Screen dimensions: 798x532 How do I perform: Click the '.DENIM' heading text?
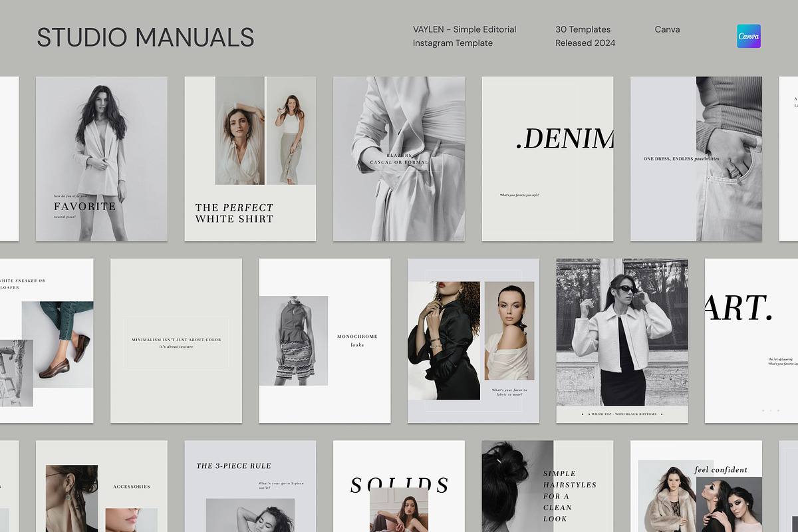(565, 138)
